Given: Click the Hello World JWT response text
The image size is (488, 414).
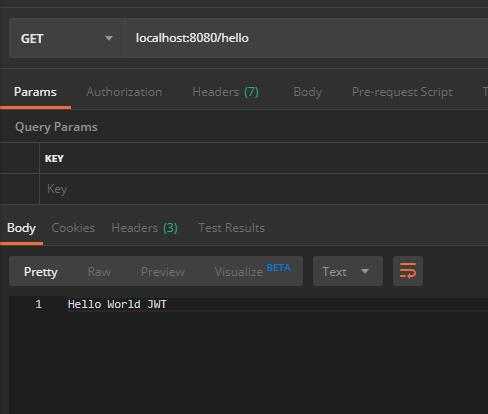Looking at the screenshot, I should click(x=117, y=304).
